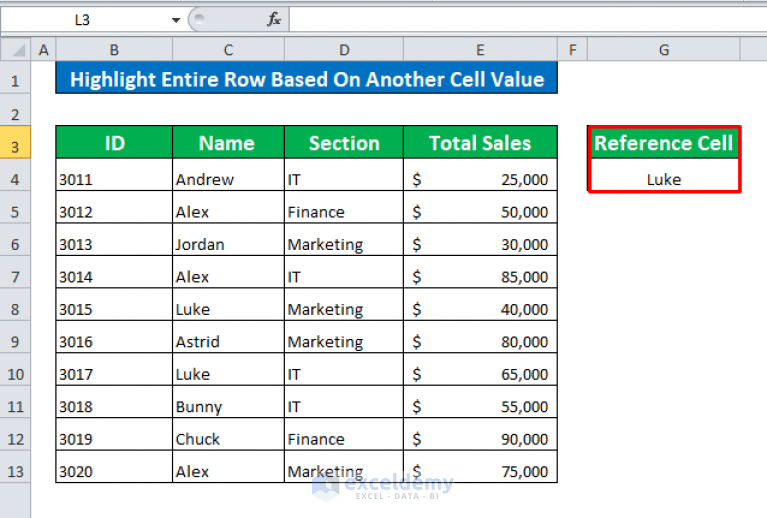Select the cell with name Astrid

[x=228, y=341]
